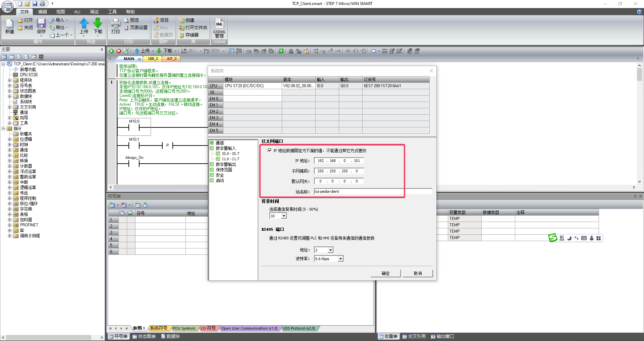Expand the 定时器 instruction node

click(x=9, y=220)
